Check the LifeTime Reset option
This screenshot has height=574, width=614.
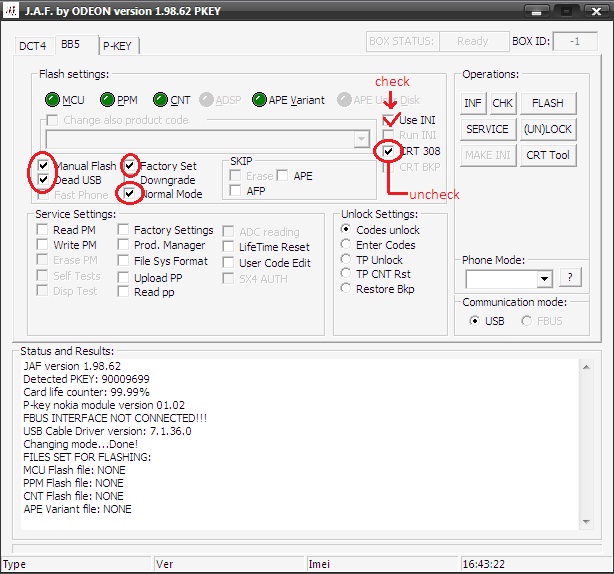coord(228,247)
